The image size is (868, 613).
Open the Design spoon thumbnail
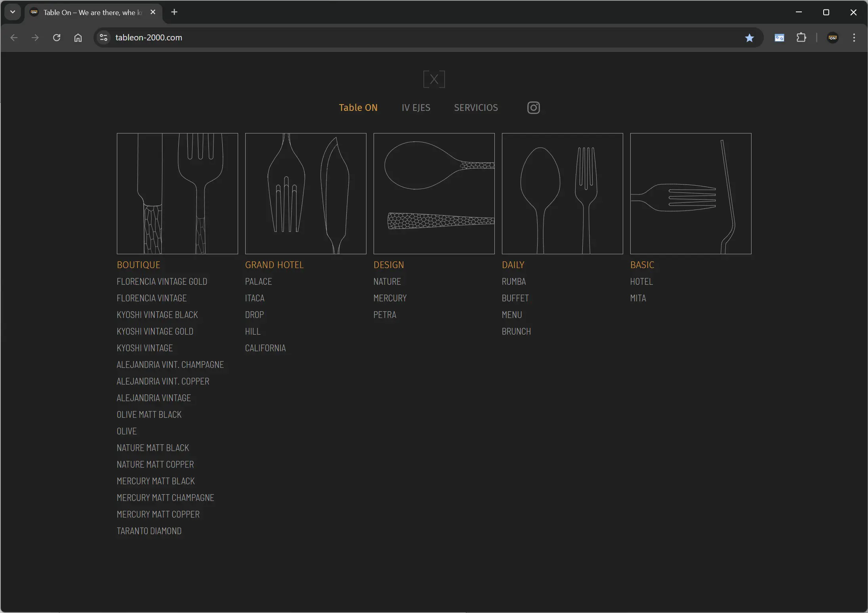click(434, 193)
